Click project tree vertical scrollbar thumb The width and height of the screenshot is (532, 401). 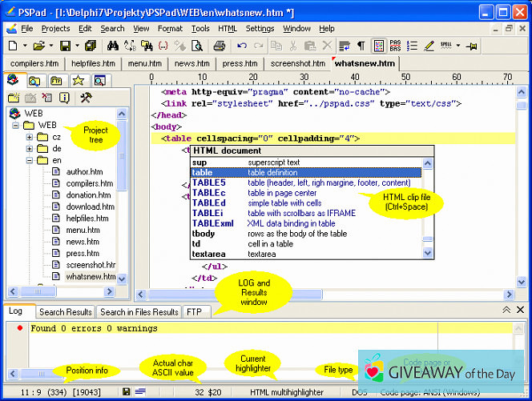[122, 156]
